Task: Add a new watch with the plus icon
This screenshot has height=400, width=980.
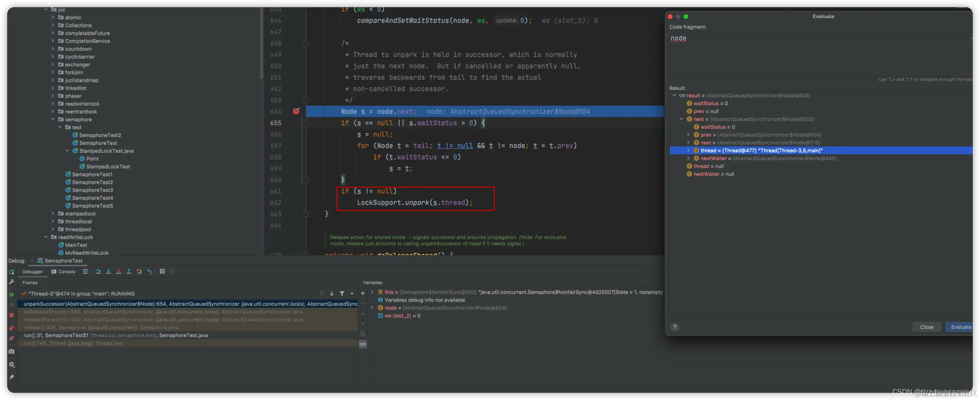Action: point(363,293)
